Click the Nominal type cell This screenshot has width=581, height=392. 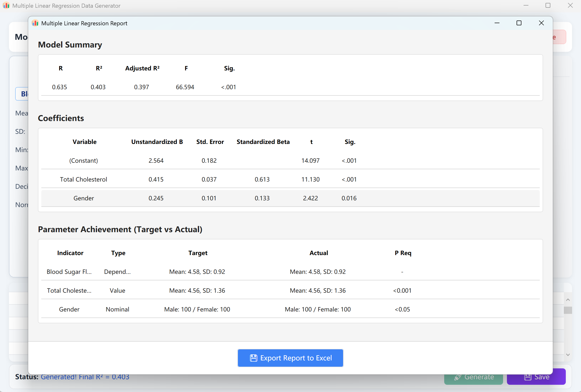pyautogui.click(x=118, y=309)
